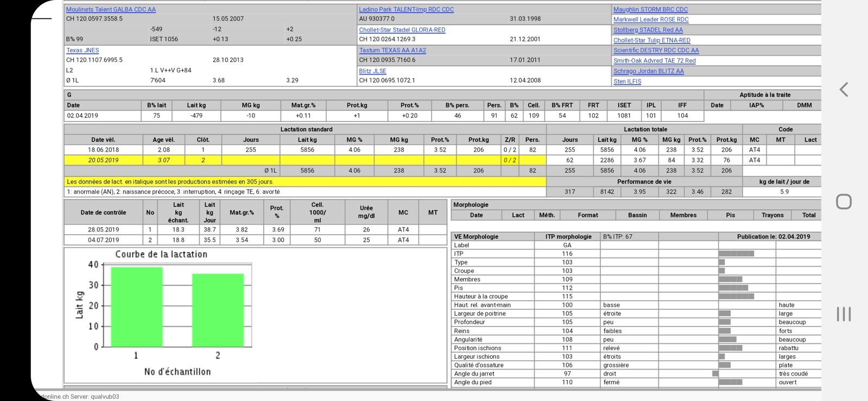Open Chollet-Star Stadel GLORIA-RED pedigree link
Viewport: 868px width, 401px height.
402,30
